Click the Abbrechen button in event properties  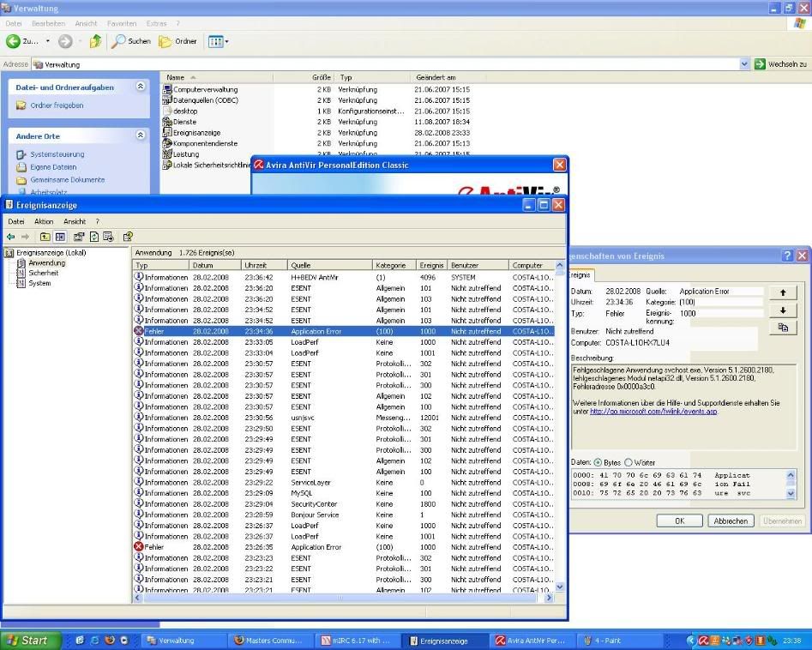click(731, 521)
